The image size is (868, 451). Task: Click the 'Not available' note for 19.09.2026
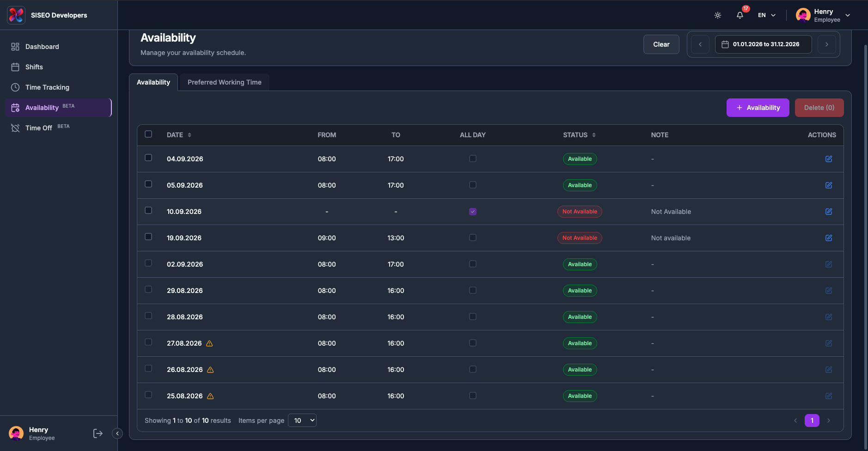point(671,238)
